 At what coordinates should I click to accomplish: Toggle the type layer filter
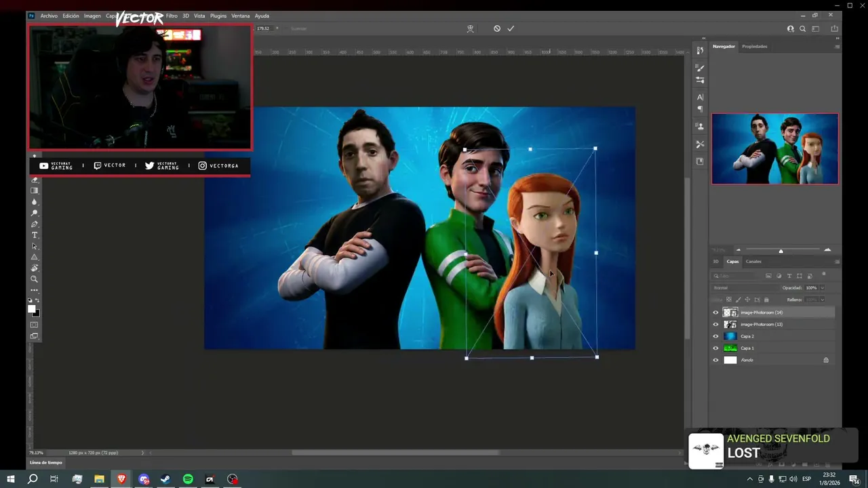[789, 276]
